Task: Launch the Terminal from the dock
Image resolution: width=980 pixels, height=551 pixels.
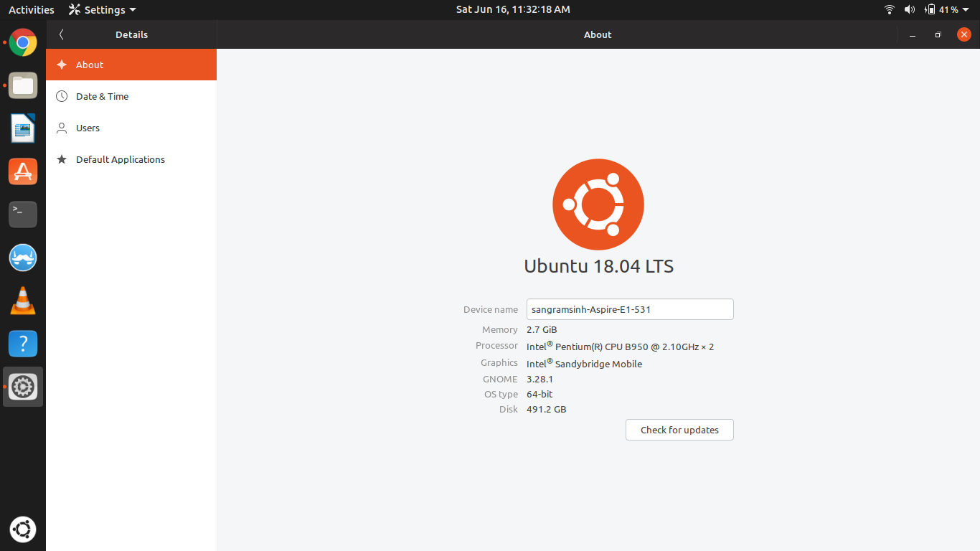Action: click(x=23, y=214)
